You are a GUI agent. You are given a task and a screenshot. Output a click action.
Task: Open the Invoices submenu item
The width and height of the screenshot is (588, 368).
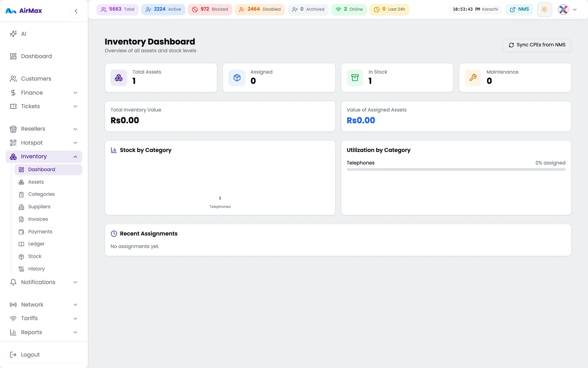tap(48, 219)
